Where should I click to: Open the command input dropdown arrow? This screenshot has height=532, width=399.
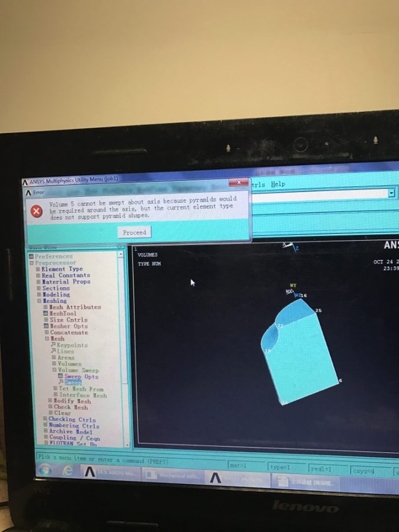[391, 193]
